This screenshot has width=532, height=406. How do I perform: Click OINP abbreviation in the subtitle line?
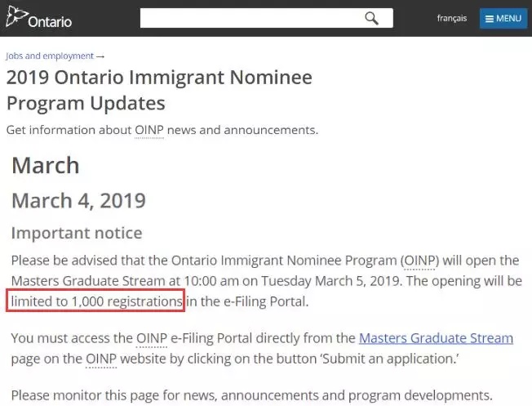149,130
